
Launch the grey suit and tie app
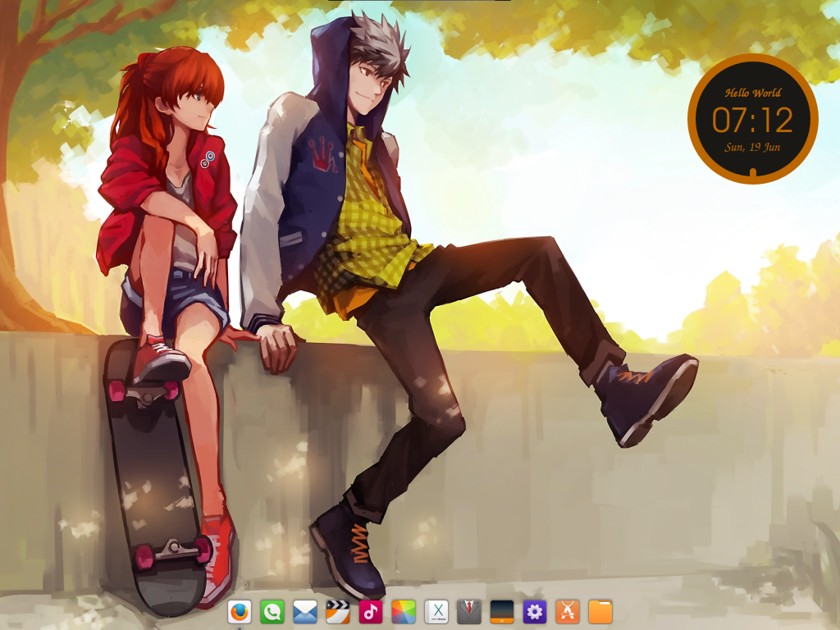pyautogui.click(x=469, y=612)
